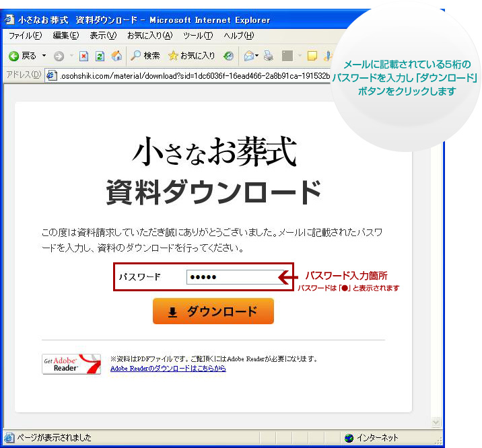Image resolution: width=482 pixels, height=448 pixels.
Task: Click the ページが表示されました status text
Action: point(54,437)
